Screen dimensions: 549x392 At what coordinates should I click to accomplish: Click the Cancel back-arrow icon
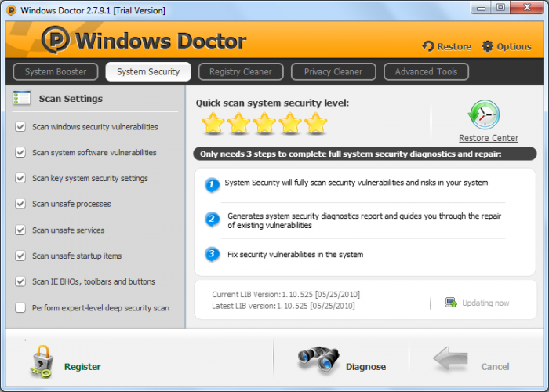pos(451,358)
